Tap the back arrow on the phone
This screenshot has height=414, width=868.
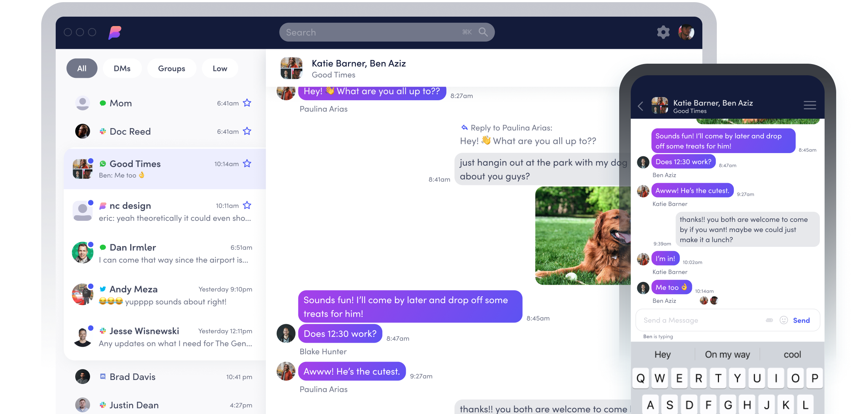641,106
